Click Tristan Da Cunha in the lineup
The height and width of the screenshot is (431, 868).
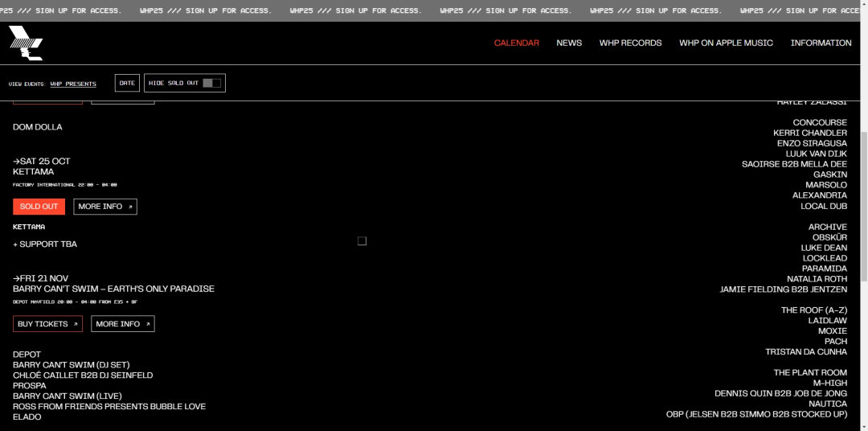(x=807, y=351)
